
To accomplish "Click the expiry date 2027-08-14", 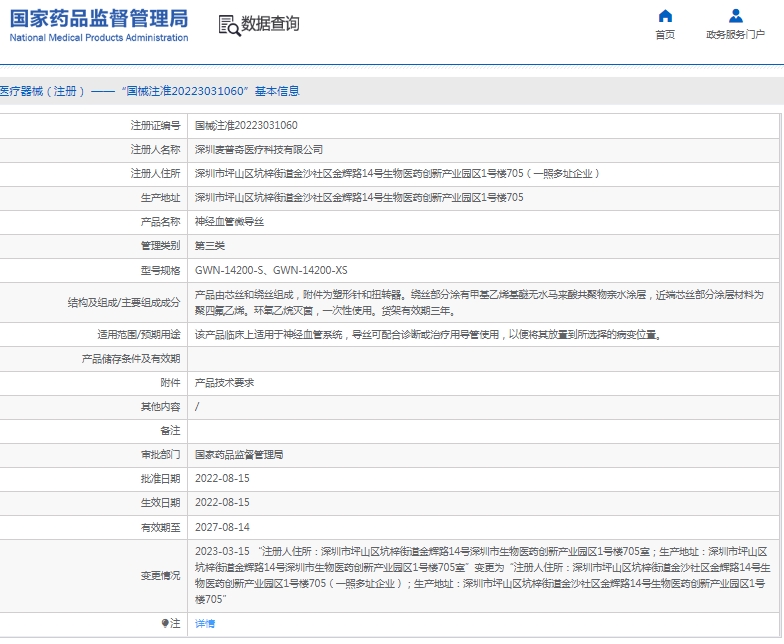I will pyautogui.click(x=222, y=527).
